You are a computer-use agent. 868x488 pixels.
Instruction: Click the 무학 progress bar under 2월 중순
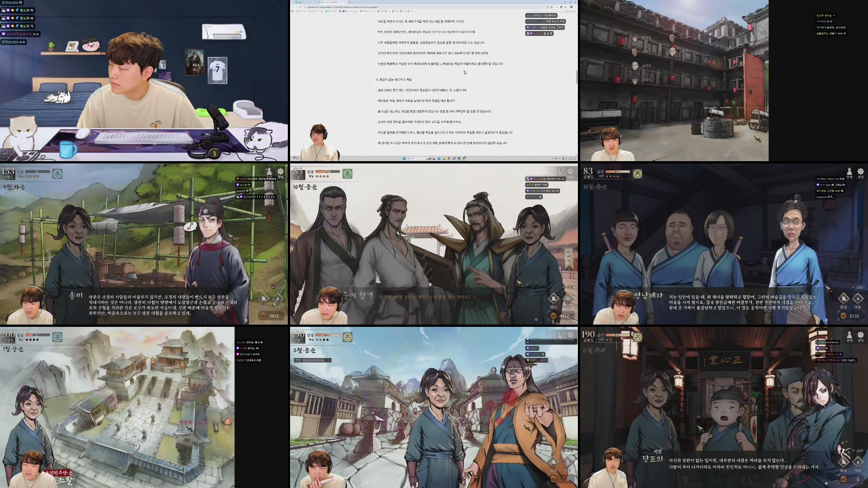tap(313, 360)
